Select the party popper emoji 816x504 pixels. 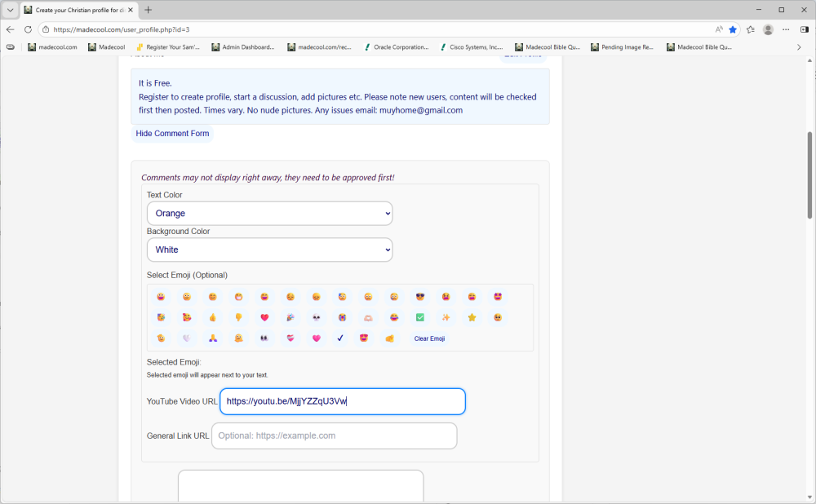(x=290, y=317)
